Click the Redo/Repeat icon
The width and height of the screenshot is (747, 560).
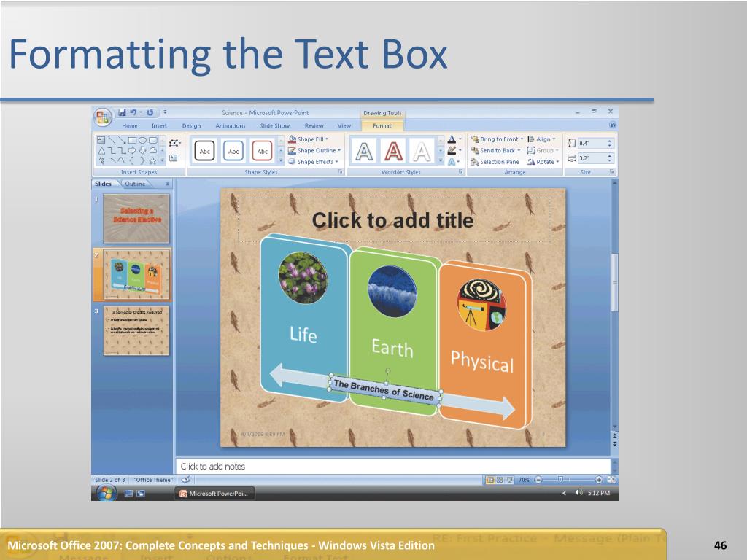150,112
